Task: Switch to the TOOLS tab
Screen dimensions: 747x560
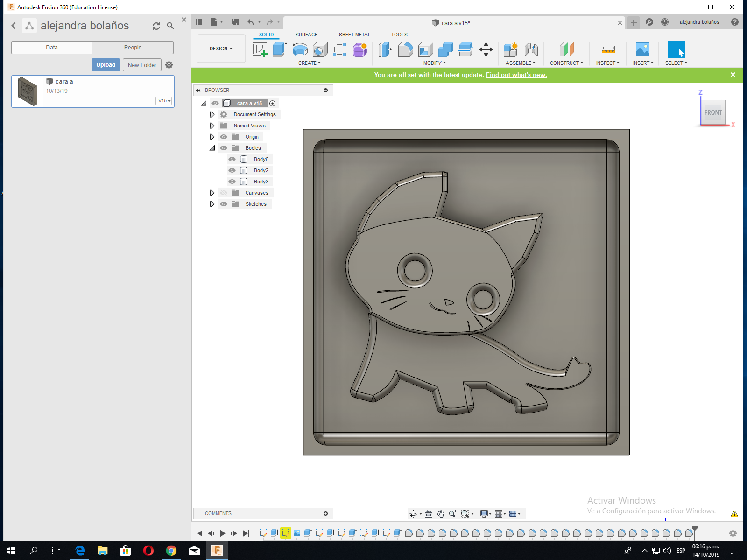Action: pos(399,35)
